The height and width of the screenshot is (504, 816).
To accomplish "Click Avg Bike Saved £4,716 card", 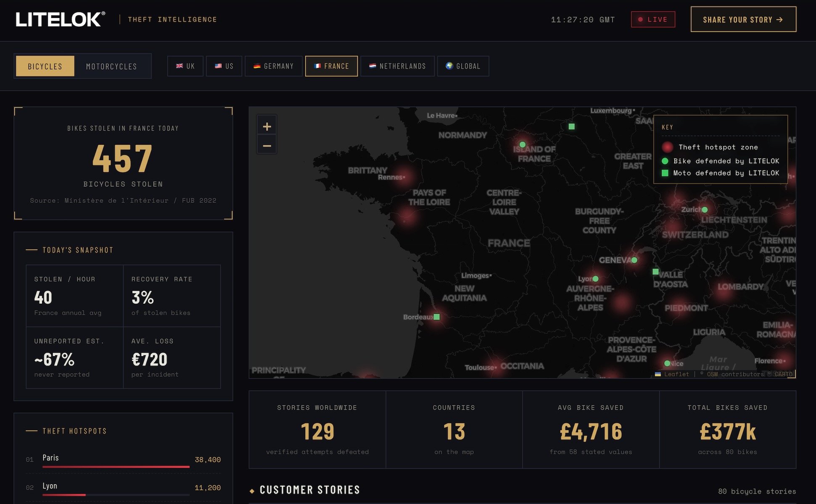I will (x=591, y=430).
